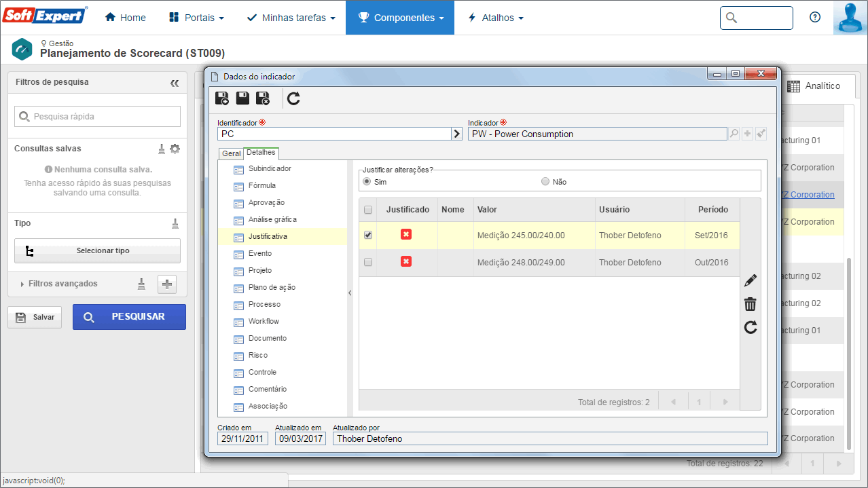Click the save and new toolbar icon
The image size is (868, 488).
[x=222, y=99]
